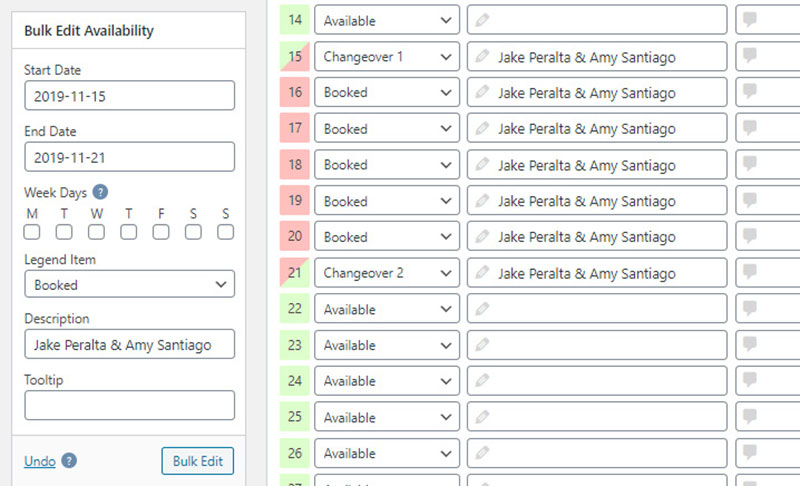Screen dimensions: 800x486
Task: Tick the Saturday weekday checkbox
Action: [193, 232]
